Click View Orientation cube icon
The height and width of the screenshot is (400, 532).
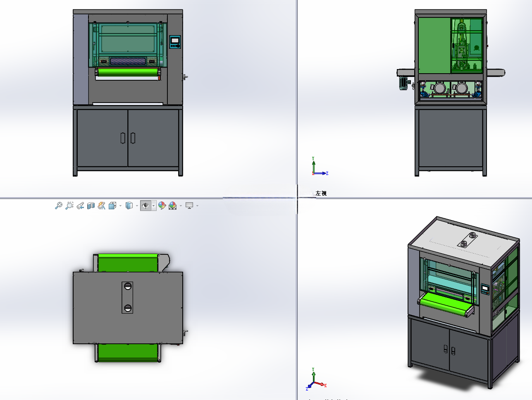112,206
